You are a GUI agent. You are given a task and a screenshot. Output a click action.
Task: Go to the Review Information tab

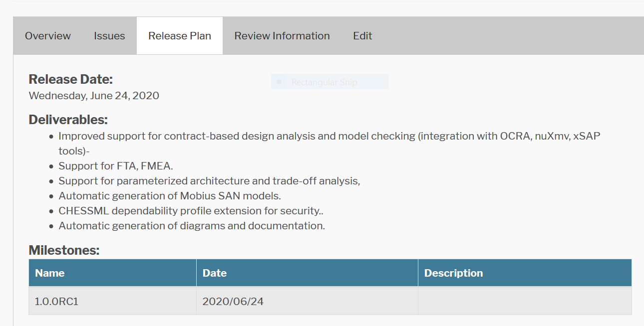point(282,36)
